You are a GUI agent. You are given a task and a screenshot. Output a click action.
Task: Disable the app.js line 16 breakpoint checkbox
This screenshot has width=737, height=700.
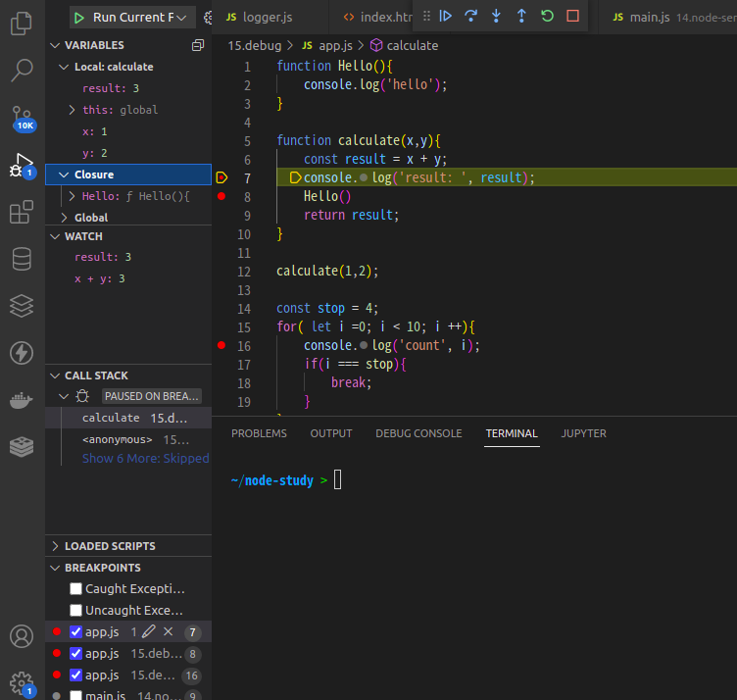(75, 675)
